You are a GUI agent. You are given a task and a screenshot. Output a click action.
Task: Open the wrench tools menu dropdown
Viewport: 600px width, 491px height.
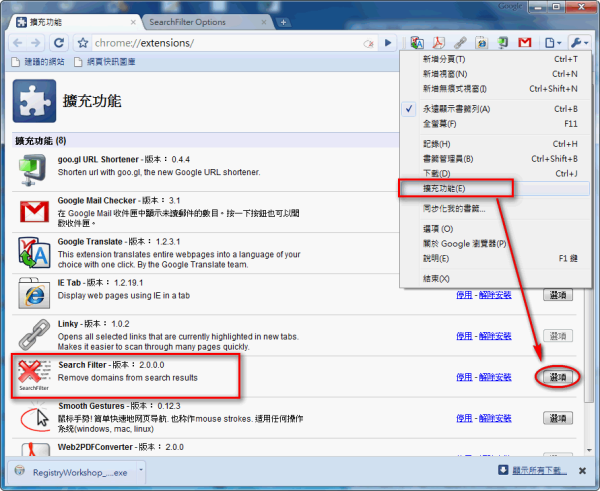579,42
